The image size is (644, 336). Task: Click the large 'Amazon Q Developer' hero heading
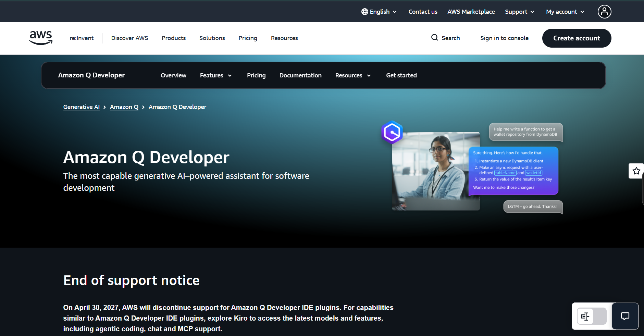146,157
